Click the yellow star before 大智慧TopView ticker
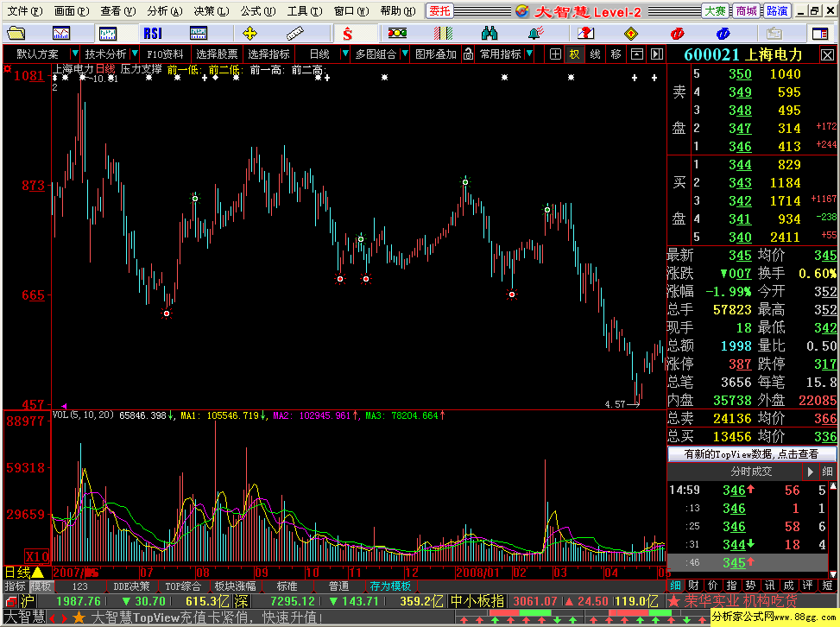840x627 pixels. tap(79, 617)
